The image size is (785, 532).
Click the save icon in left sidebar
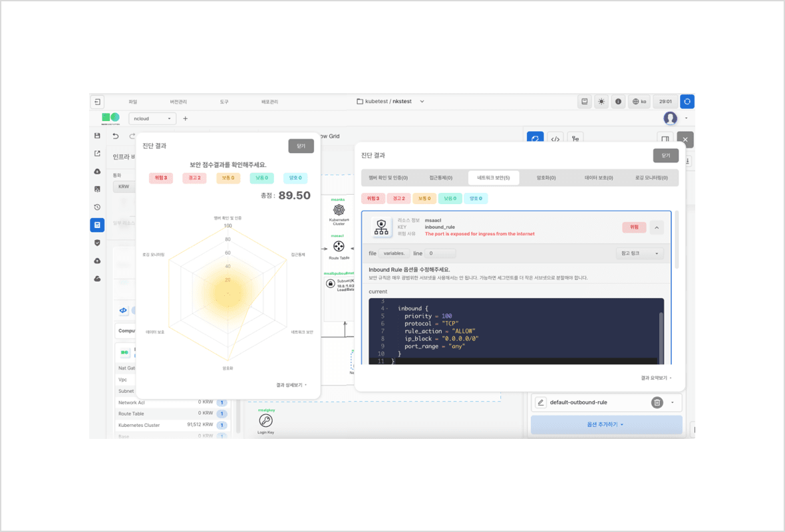(x=97, y=136)
